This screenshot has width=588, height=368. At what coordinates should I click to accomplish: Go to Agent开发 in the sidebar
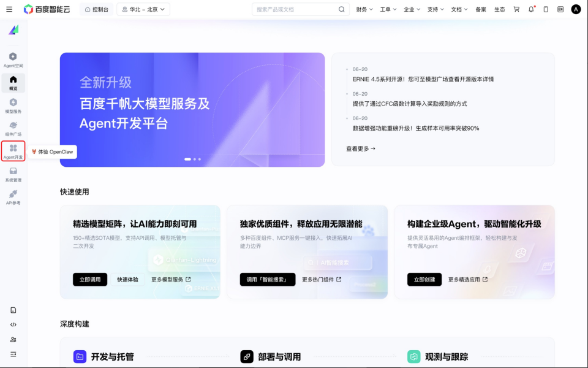[x=13, y=151]
